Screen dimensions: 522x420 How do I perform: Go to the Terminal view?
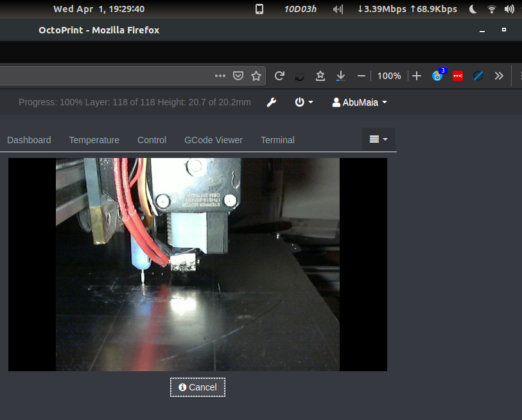pyautogui.click(x=277, y=140)
